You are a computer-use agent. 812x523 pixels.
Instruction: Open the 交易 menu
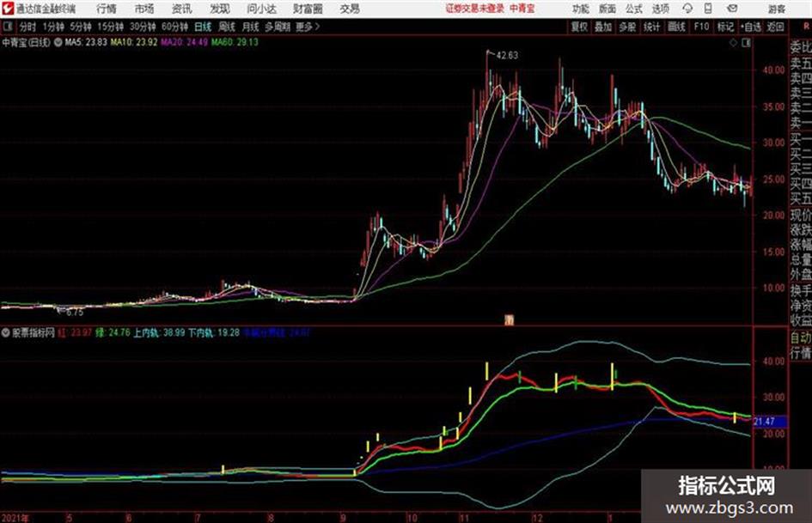350,9
